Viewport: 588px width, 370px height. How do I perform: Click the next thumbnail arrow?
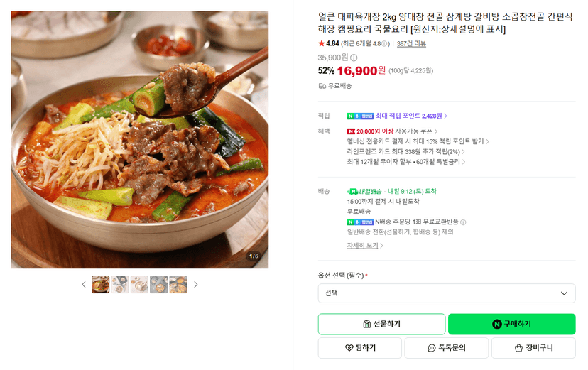coord(195,285)
